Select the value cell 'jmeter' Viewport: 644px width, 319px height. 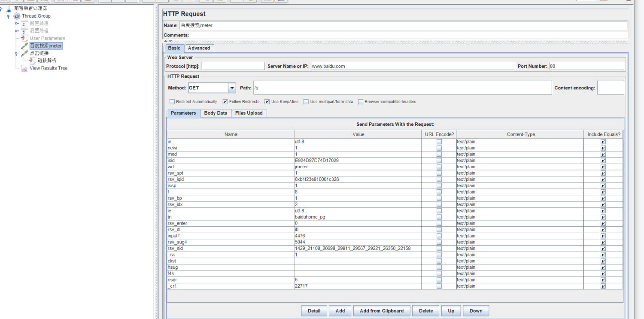click(358, 167)
